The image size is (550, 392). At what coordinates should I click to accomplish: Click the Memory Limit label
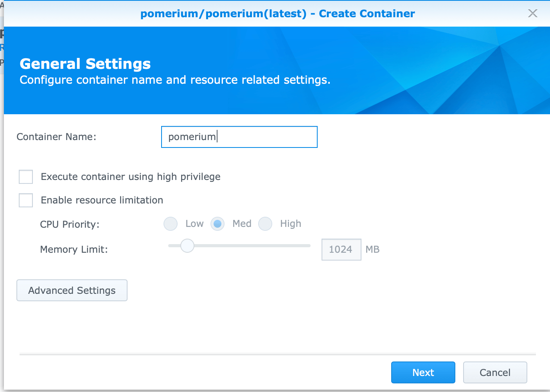pyautogui.click(x=74, y=249)
